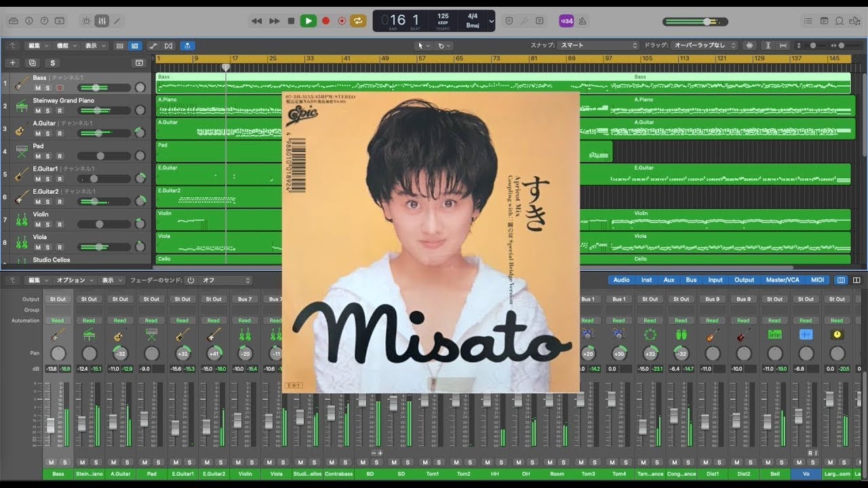Expand the LCD display mode chevron

[492, 21]
